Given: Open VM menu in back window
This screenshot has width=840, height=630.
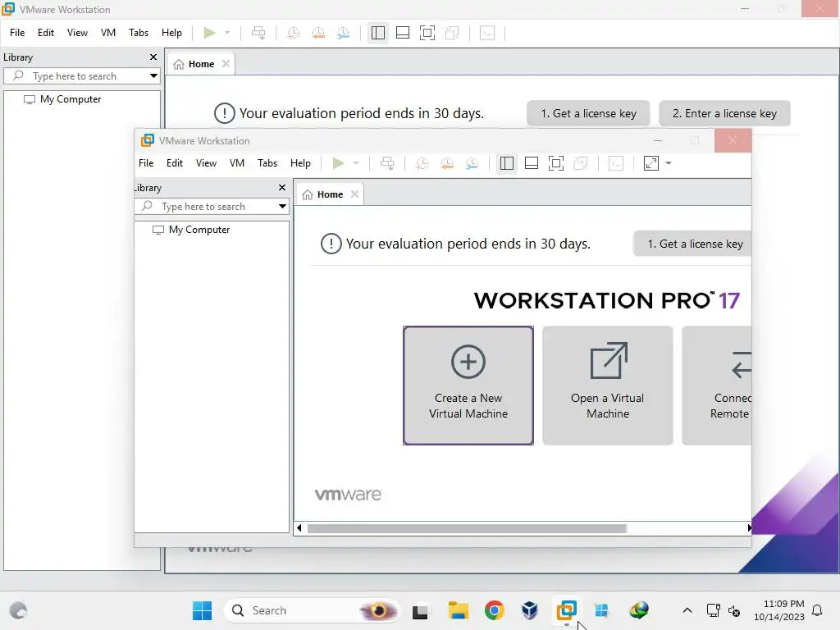Looking at the screenshot, I should [x=108, y=33].
